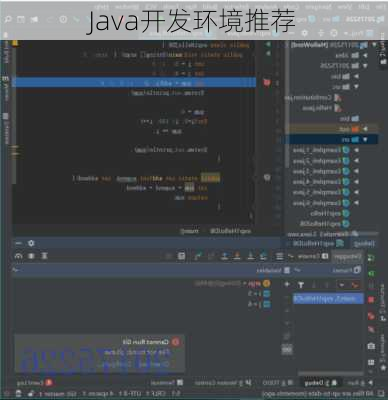Click main() in the editor breadcrumb
The image size is (388, 400).
coord(190,231)
